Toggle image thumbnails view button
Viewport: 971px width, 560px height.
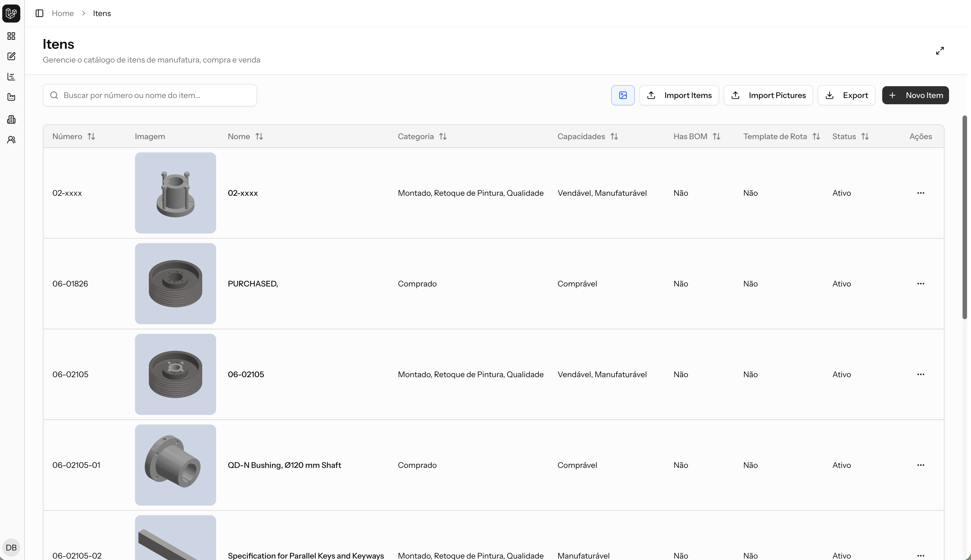[622, 95]
